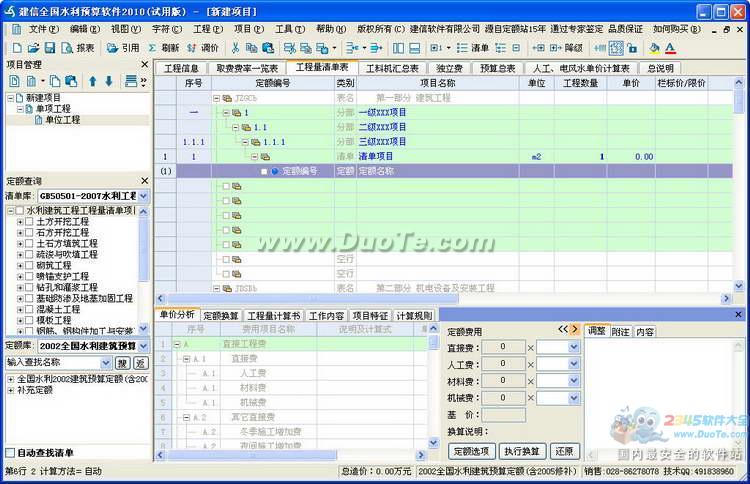Click the 降级 demote toolbar button
This screenshot has height=484, width=750.
pos(567,48)
